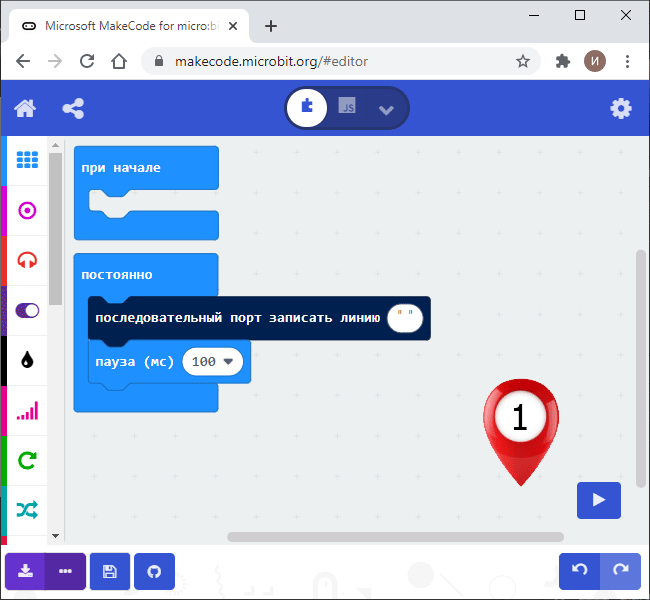The height and width of the screenshot is (600, 650).
Task: Save the project with floppy disk icon
Action: tap(110, 571)
